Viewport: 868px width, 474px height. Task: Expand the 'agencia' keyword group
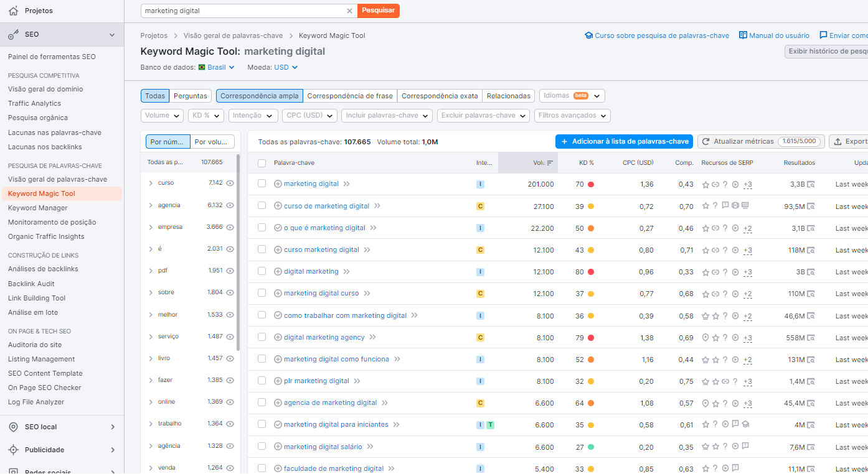(151, 205)
